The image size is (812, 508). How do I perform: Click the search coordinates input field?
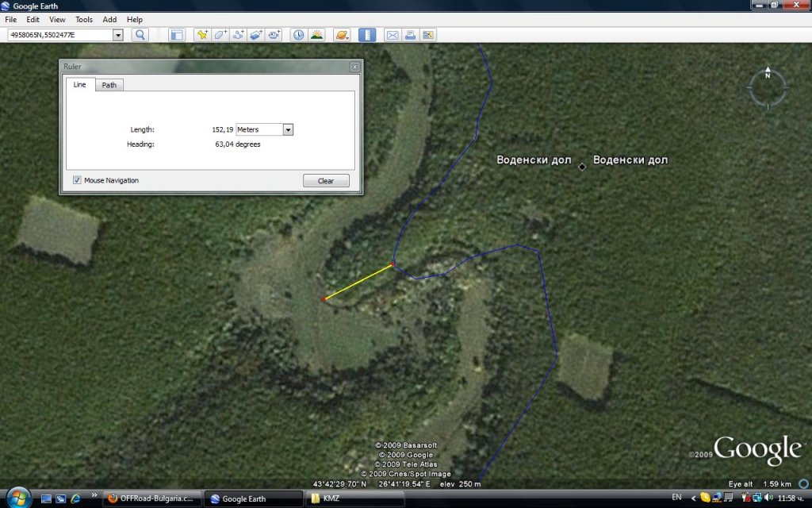click(60, 35)
